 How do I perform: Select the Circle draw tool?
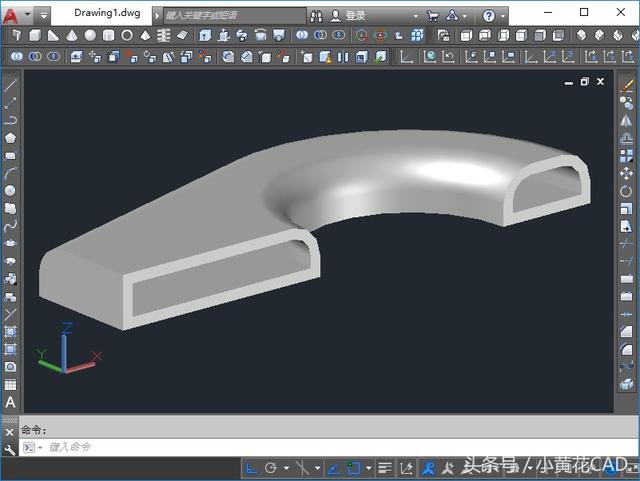pyautogui.click(x=11, y=190)
